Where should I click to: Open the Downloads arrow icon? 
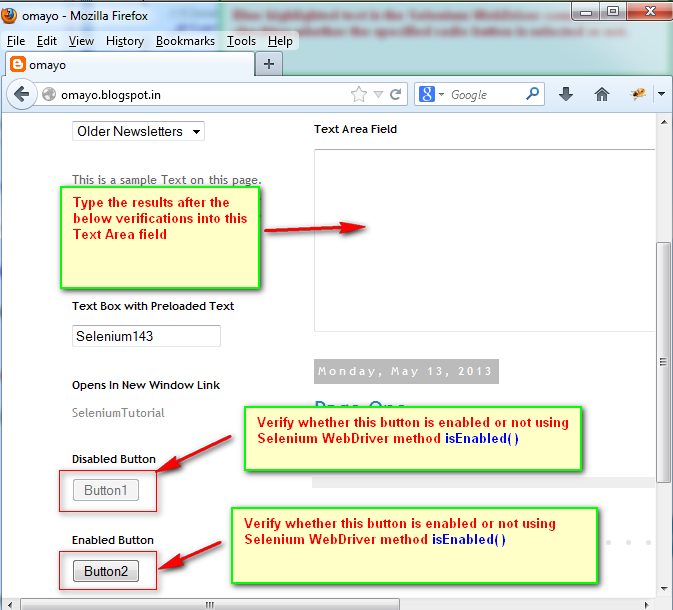coord(566,94)
